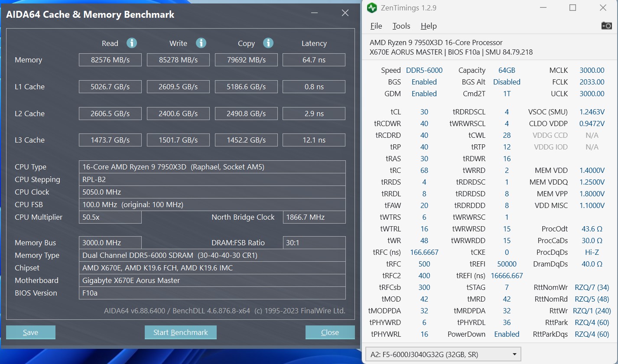Click L1 Cache Read value 5026.7 GB/s
The image size is (618, 364).
point(110,87)
